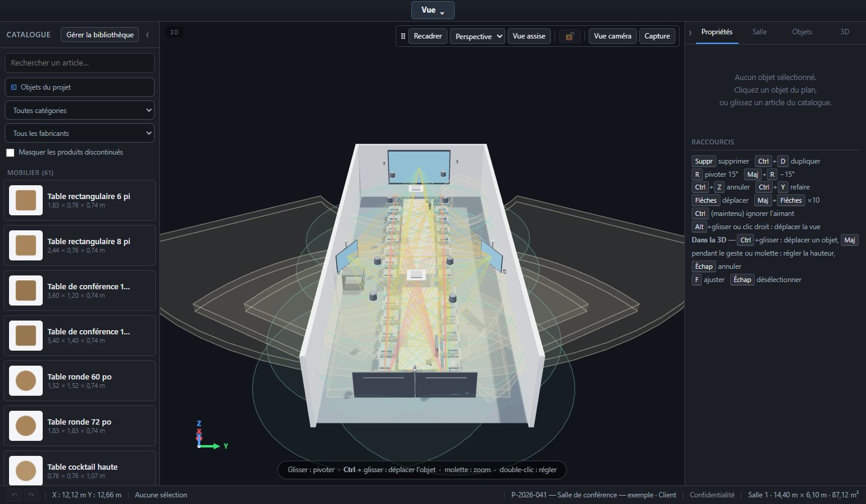Click the Gérer la bibliothèque button
The width and height of the screenshot is (866, 504).
pos(100,35)
